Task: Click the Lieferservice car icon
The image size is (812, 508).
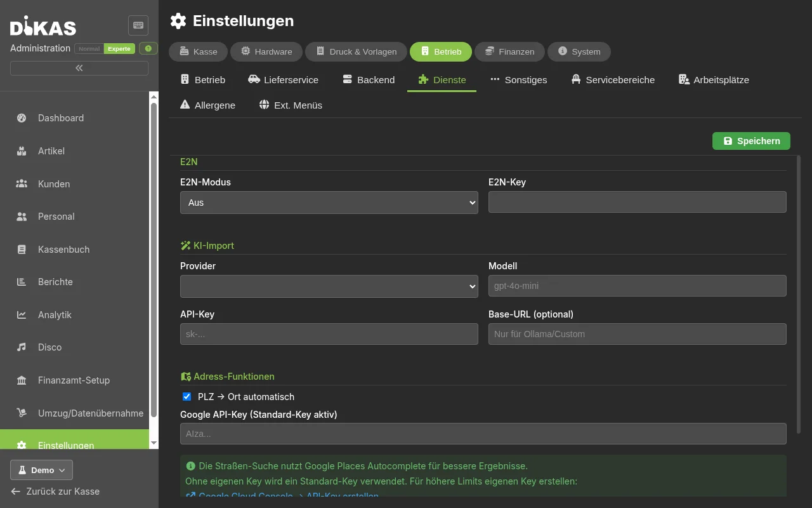Action: 254,79
